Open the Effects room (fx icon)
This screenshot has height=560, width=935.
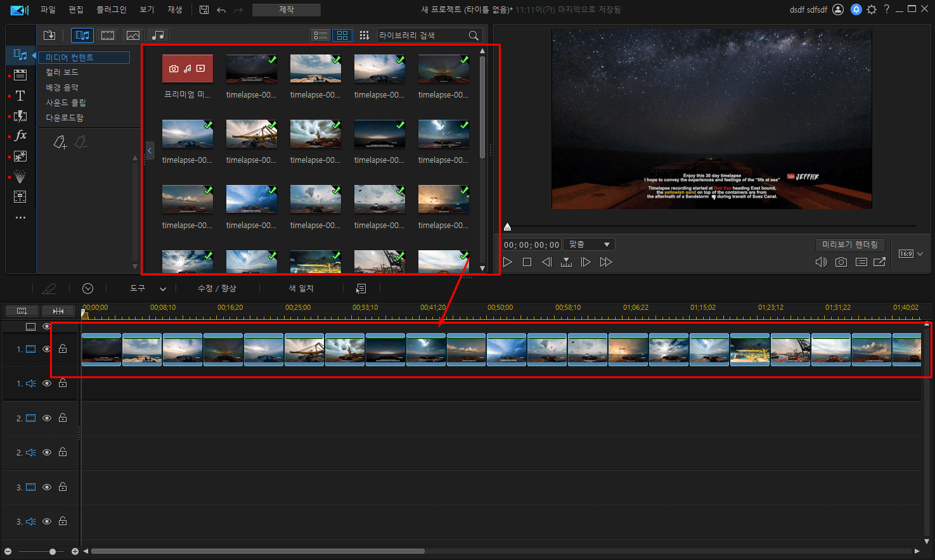coord(20,135)
